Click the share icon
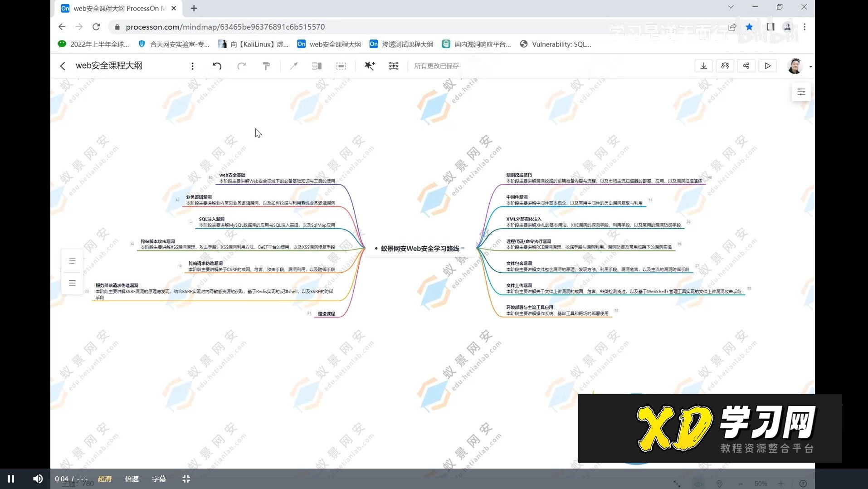This screenshot has height=489, width=868. [x=746, y=66]
